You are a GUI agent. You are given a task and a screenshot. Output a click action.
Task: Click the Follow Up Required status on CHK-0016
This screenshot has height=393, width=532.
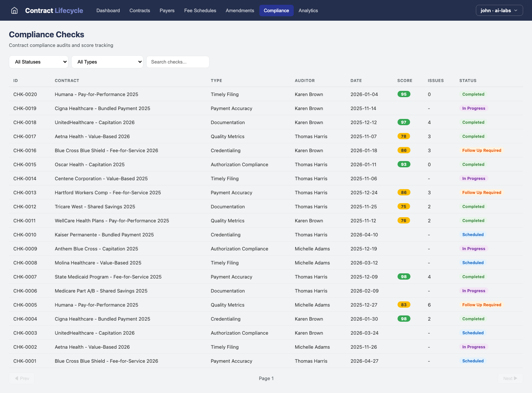[482, 150]
